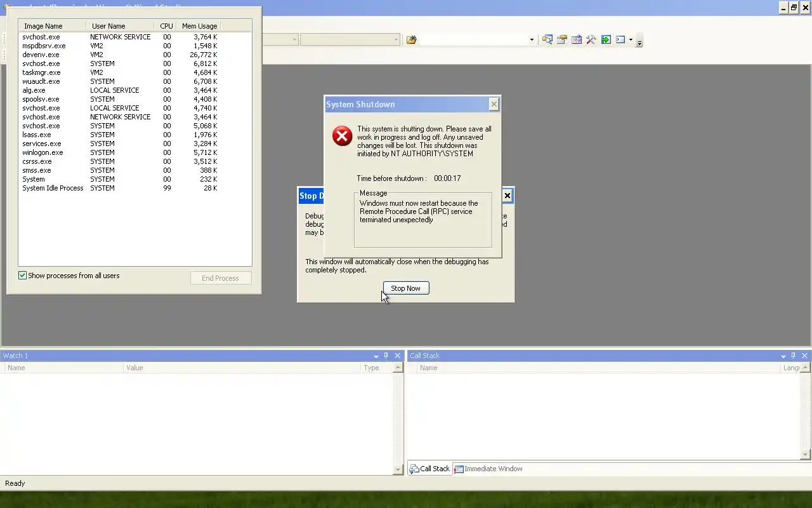Viewport: 812px width, 508px height.
Task: Switch to the Call Stack tab
Action: (429, 469)
